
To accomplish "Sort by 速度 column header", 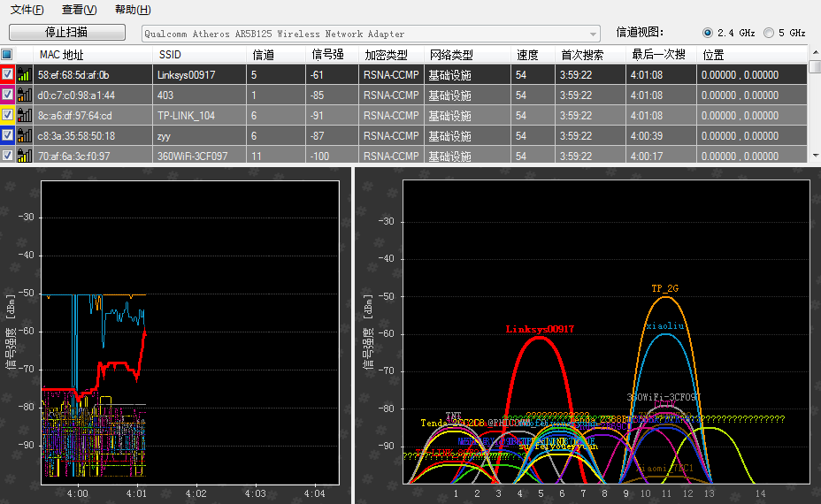I will point(533,55).
